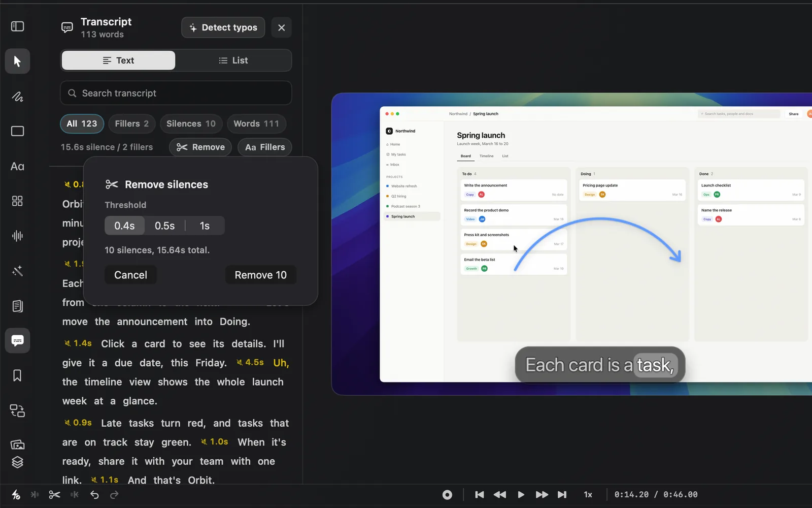Click the undo arrow
The height and width of the screenshot is (508, 812).
point(94,495)
